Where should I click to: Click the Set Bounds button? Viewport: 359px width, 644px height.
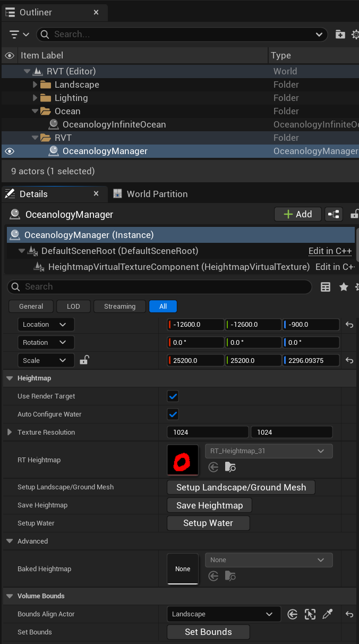pos(208,632)
